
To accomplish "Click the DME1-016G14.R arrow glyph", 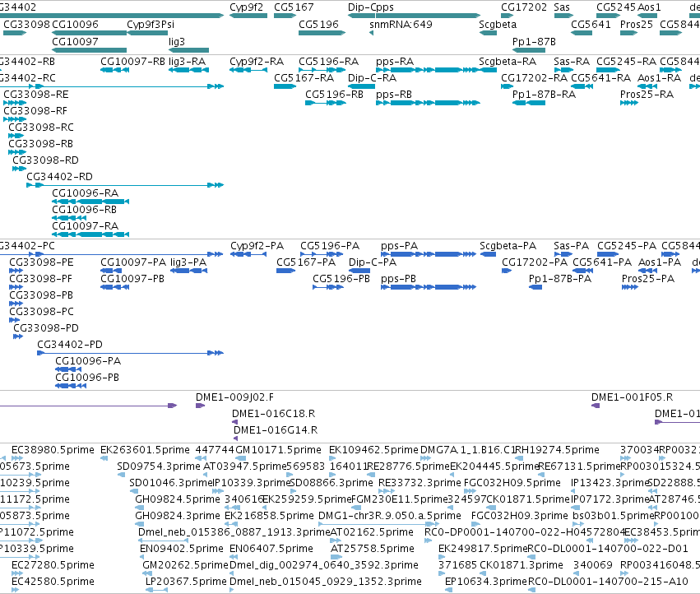I will (x=236, y=439).
